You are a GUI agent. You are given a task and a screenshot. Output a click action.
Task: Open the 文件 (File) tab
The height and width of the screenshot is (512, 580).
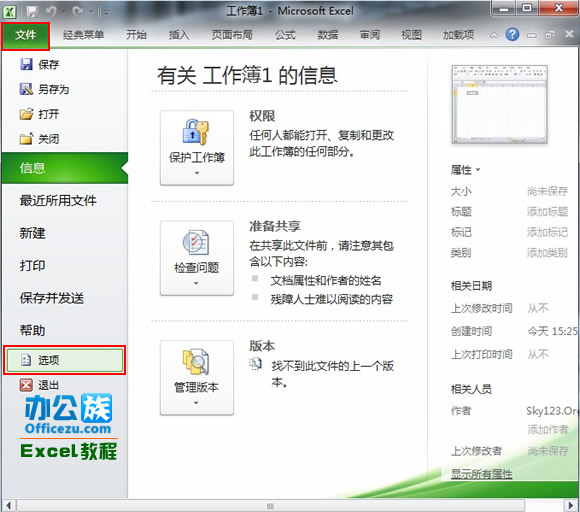pyautogui.click(x=26, y=36)
